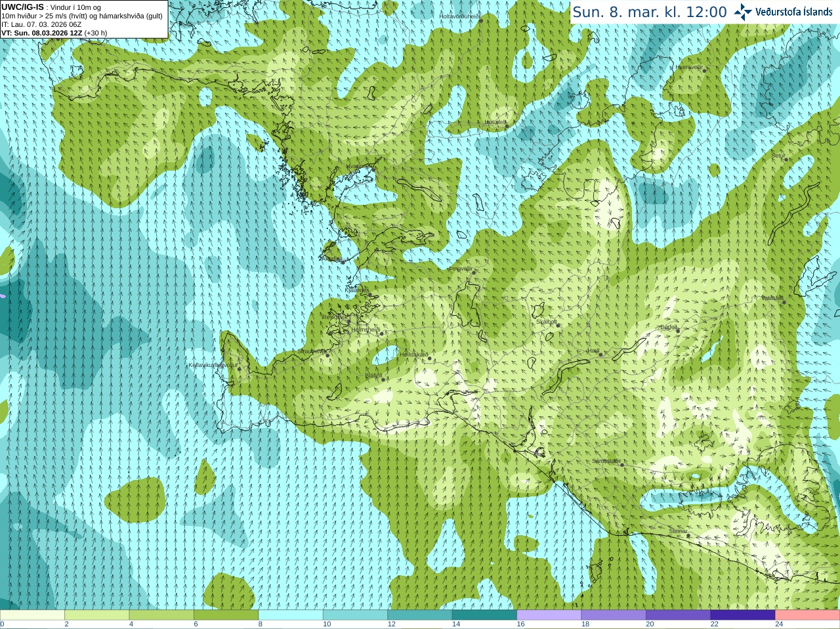Click the Skálholt station label

point(547,322)
